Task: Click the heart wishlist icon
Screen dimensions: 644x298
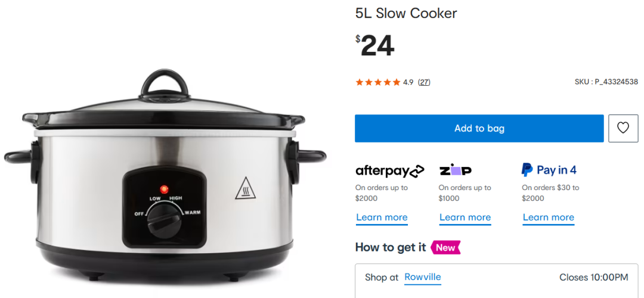Action: click(x=623, y=129)
